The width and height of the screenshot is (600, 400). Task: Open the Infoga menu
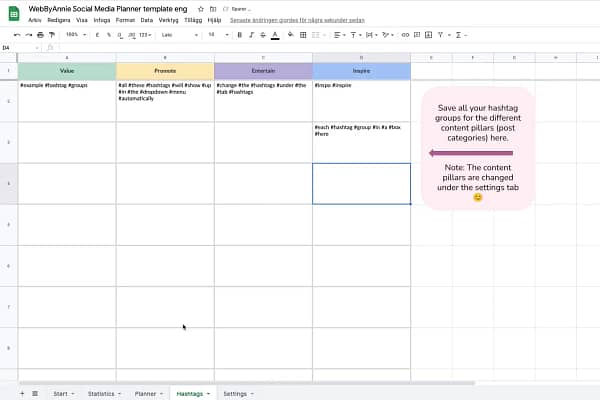coord(102,20)
